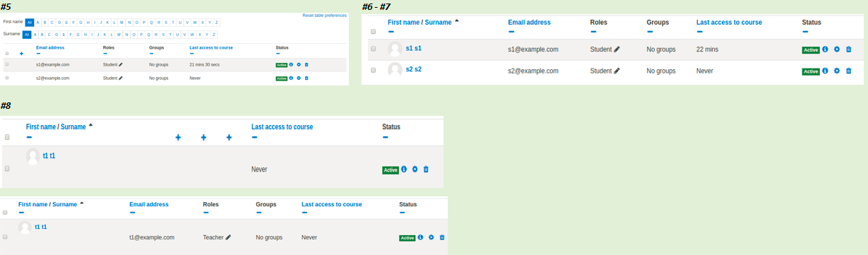The image size is (868, 255).
Task: Edit Student role in 21 mins 30 secs row
Action: [x=120, y=64]
